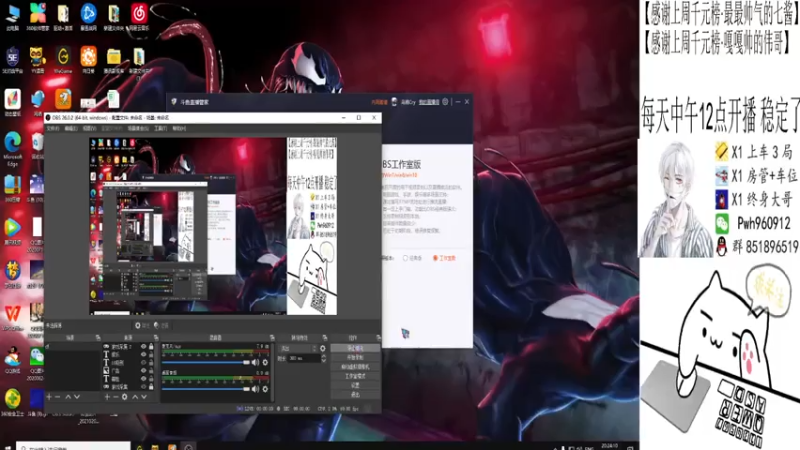Open 麦克风/Aux audio settings gear
800x450 pixels.
click(265, 362)
